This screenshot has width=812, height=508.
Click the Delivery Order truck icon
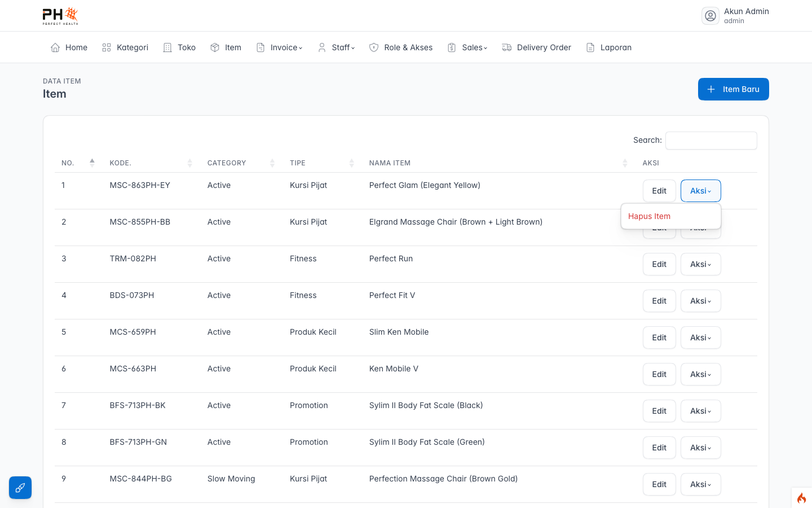point(507,47)
